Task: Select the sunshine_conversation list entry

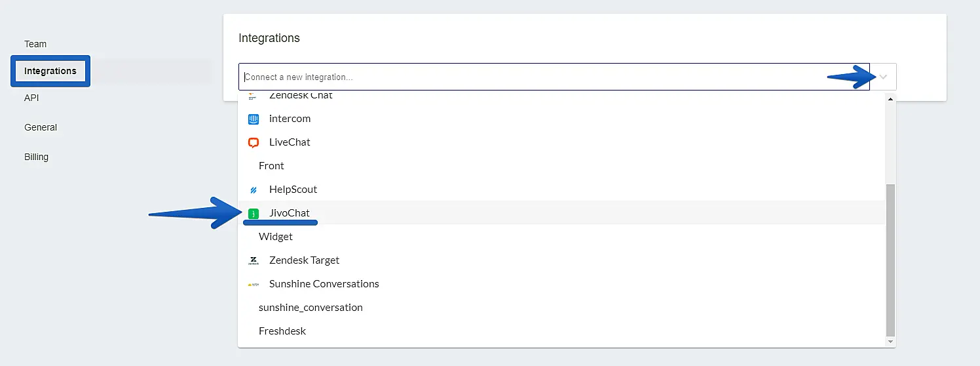Action: pyautogui.click(x=311, y=308)
